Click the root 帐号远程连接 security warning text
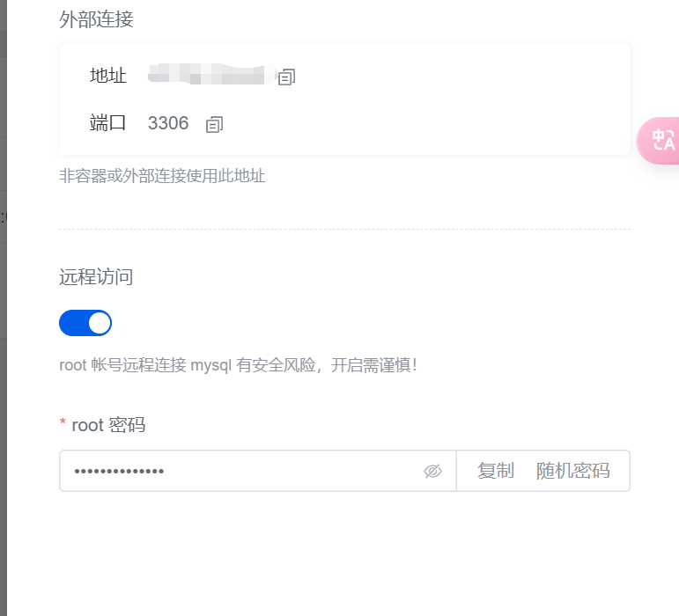The image size is (679, 616). (x=238, y=365)
